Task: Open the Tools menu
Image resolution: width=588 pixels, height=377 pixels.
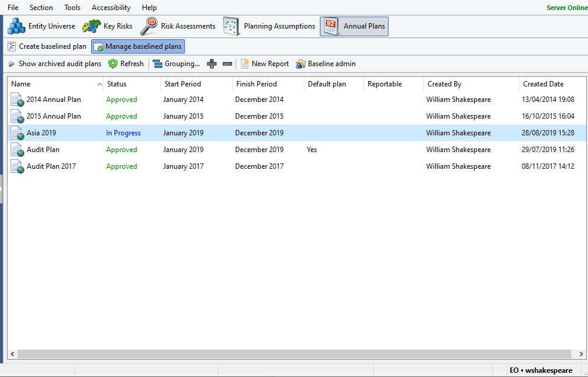Action: pos(72,8)
